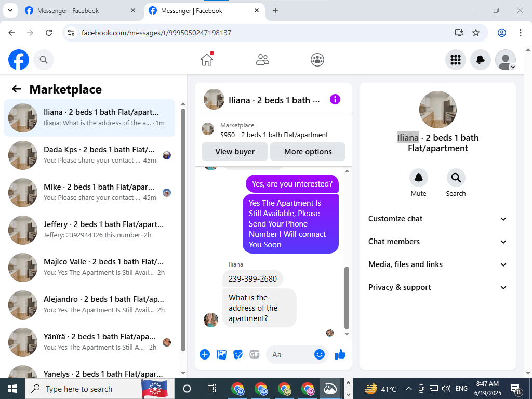Open the tab search dropdown arrow
This screenshot has height=399, width=532.
pyautogui.click(x=10, y=10)
